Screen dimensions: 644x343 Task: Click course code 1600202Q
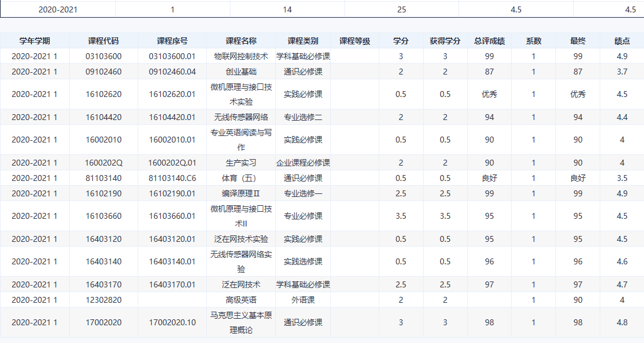pyautogui.click(x=103, y=163)
